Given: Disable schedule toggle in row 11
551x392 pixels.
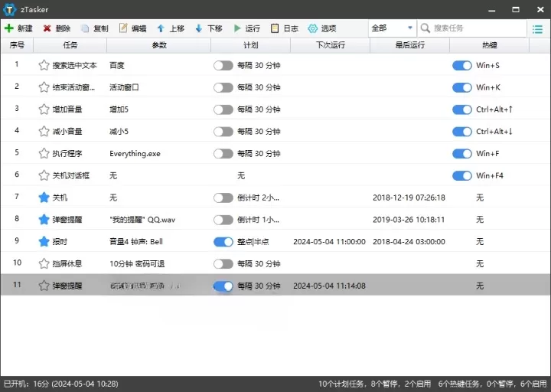Looking at the screenshot, I should pyautogui.click(x=223, y=286).
